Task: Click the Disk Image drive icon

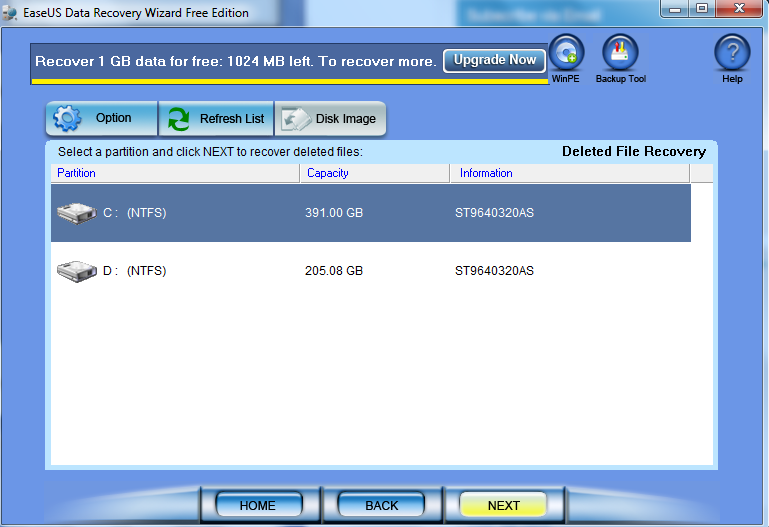Action: pyautogui.click(x=296, y=119)
